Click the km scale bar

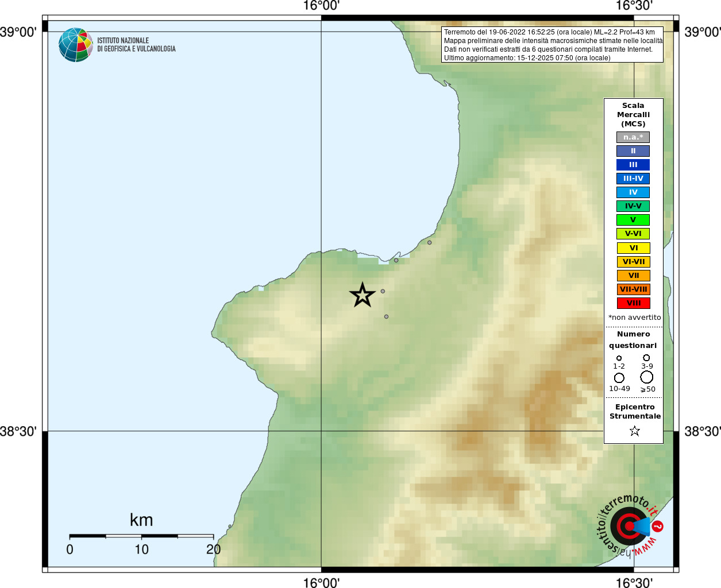[x=141, y=536]
